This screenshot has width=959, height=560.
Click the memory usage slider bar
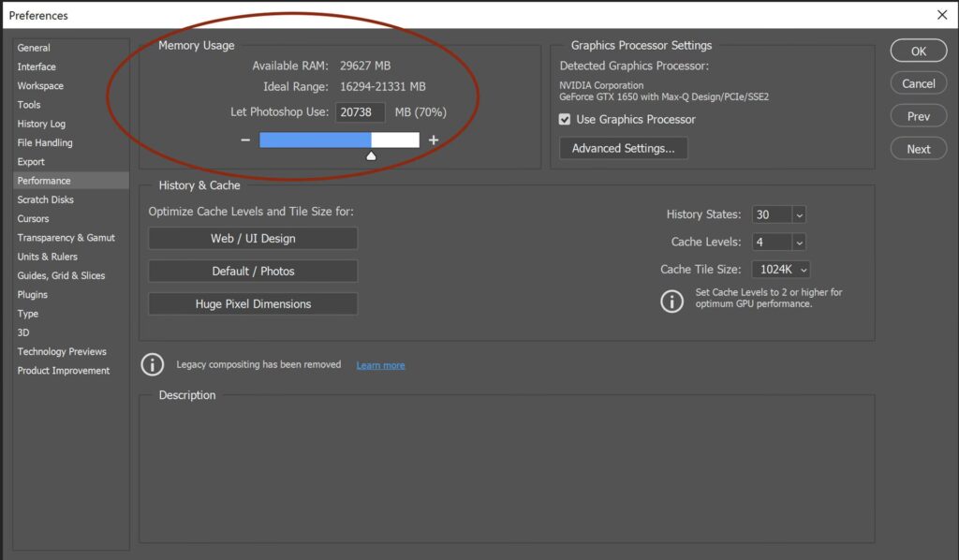tap(338, 140)
